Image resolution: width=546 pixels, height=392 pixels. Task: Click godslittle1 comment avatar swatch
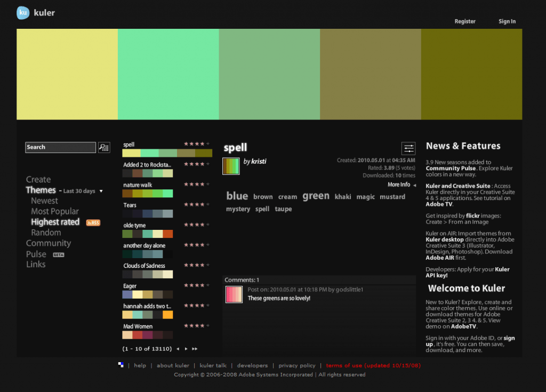point(234,294)
